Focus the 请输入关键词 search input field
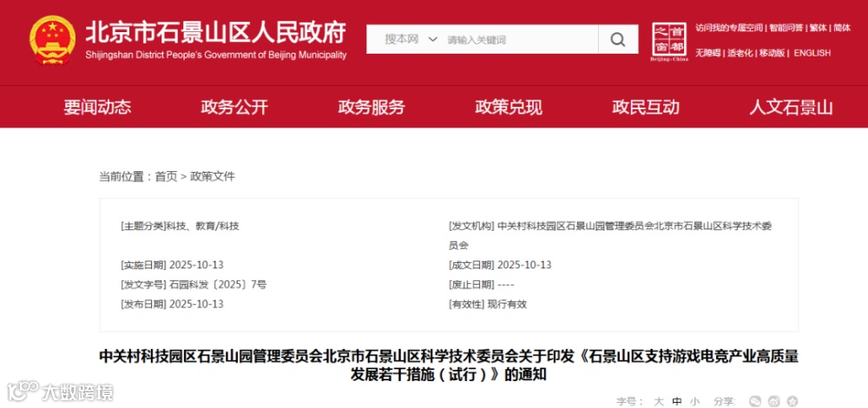This screenshot has width=868, height=408. [x=520, y=40]
